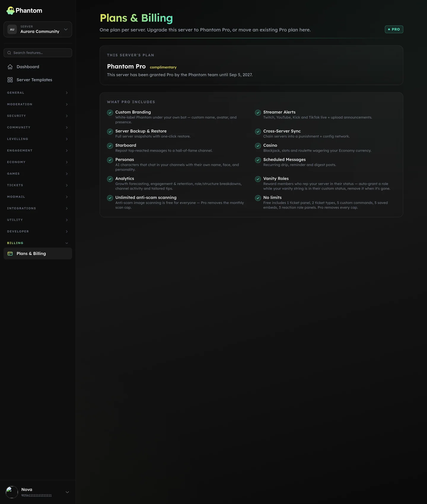Open the Nova account menu chevron
This screenshot has height=504, width=427.
tap(67, 492)
